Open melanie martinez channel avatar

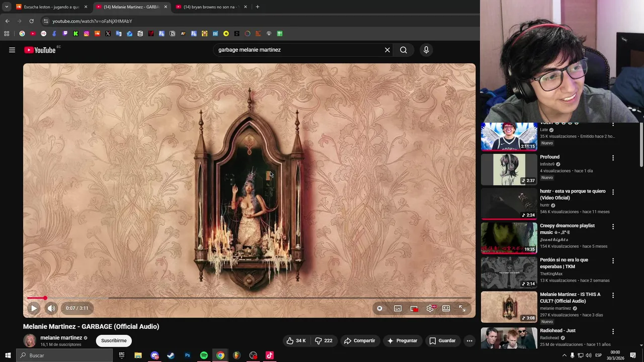(30, 340)
